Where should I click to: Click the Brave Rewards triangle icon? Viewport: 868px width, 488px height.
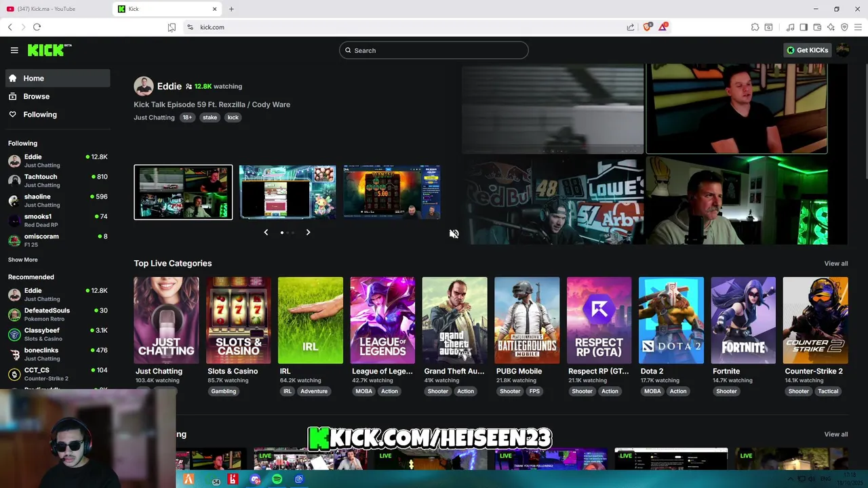pos(663,27)
